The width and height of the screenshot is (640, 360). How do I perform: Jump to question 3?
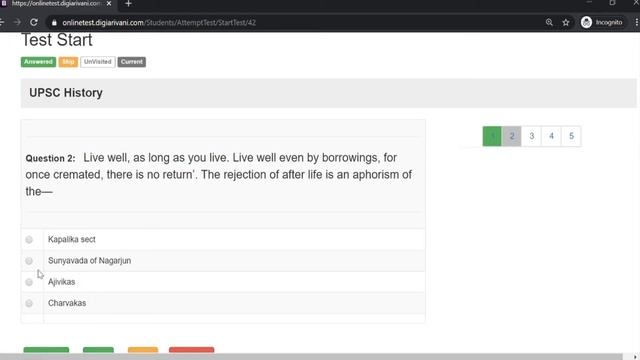(x=531, y=136)
